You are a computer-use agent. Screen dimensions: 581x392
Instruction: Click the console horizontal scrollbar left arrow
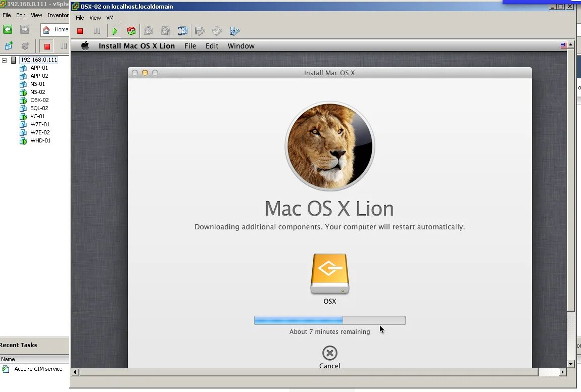pyautogui.click(x=75, y=372)
